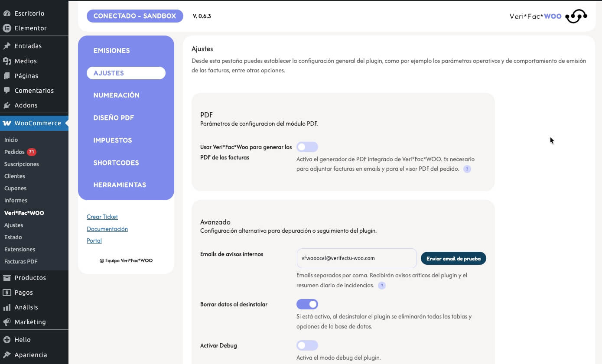Click the Addons plugin icon

7,105
